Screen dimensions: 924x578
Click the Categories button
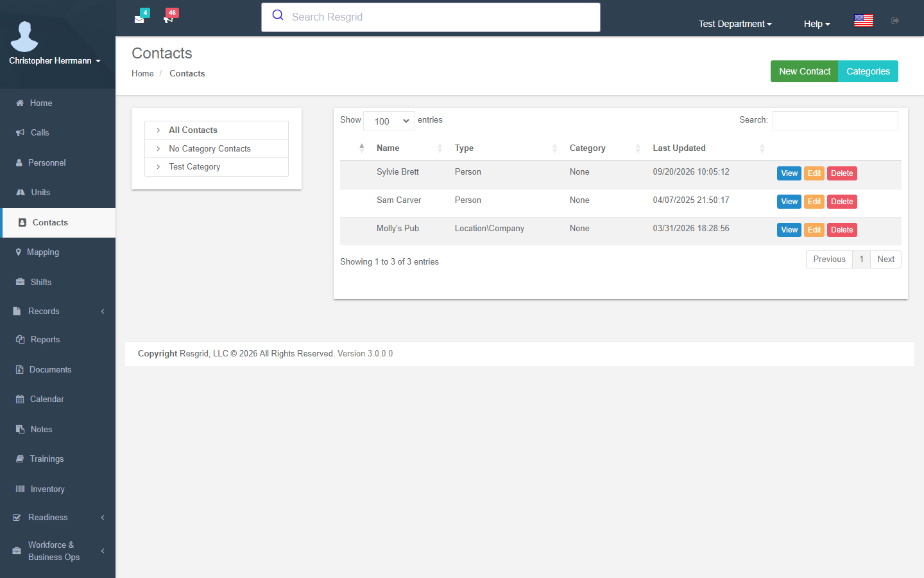(868, 71)
